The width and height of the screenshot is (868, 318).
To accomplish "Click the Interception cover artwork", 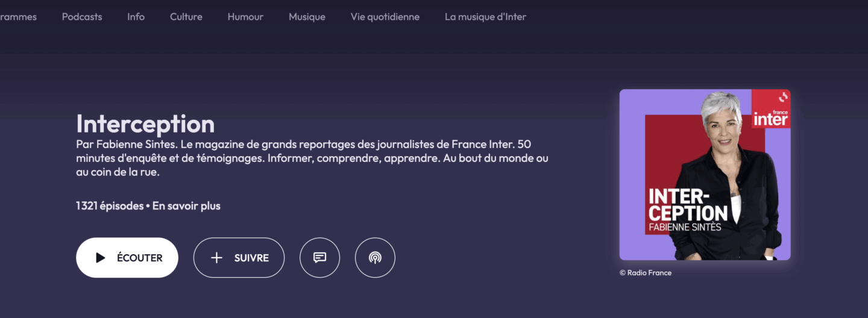I will [705, 175].
